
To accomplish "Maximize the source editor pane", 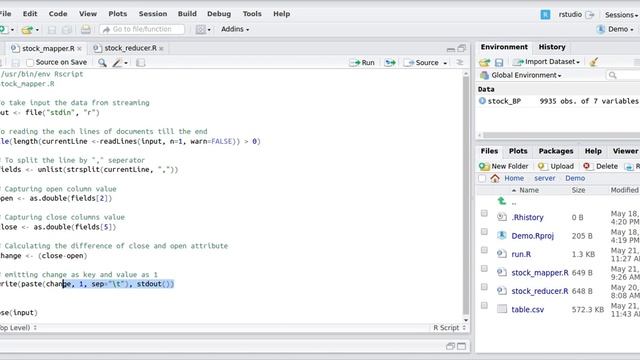I will point(462,48).
